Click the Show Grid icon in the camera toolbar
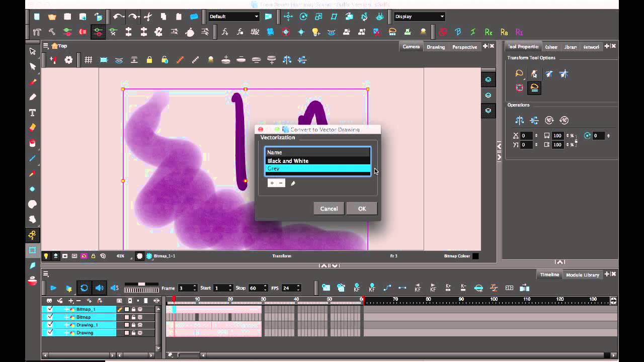Screen dimensions: 644x362 tap(88, 60)
